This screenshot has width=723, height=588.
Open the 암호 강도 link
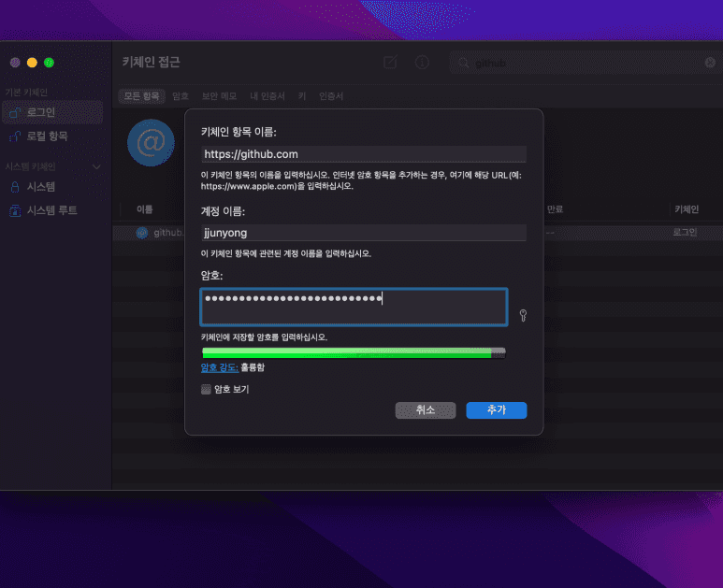(220, 367)
